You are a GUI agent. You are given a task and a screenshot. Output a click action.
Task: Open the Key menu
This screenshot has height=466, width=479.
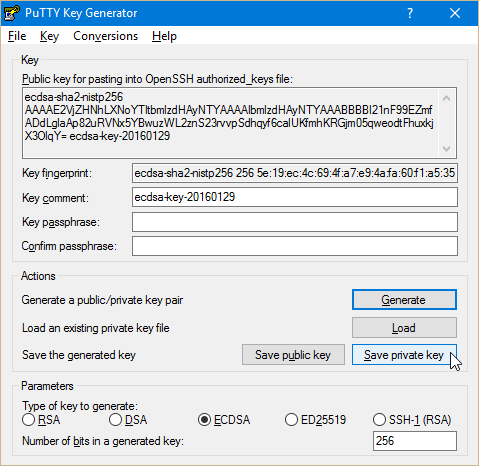coord(49,36)
